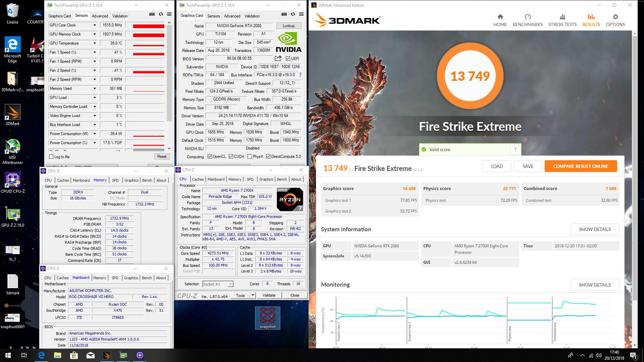Click the Lookup button in GPU-Z
This screenshot has width=644, height=362.
[x=289, y=25]
